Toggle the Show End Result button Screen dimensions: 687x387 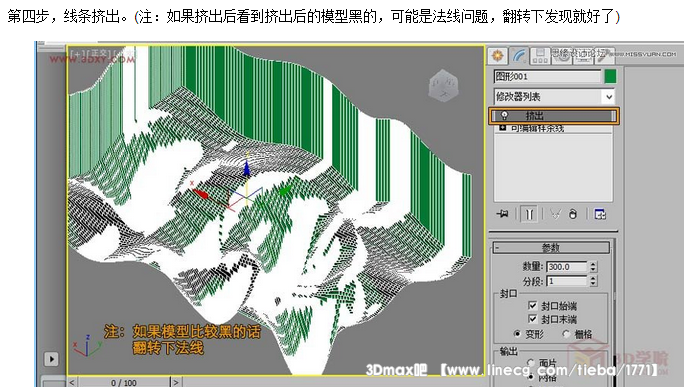tap(529, 214)
